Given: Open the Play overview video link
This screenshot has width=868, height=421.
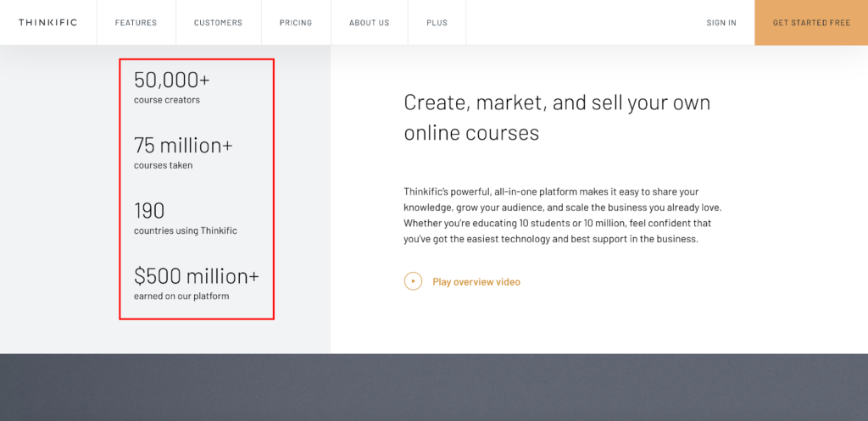Looking at the screenshot, I should tap(476, 281).
